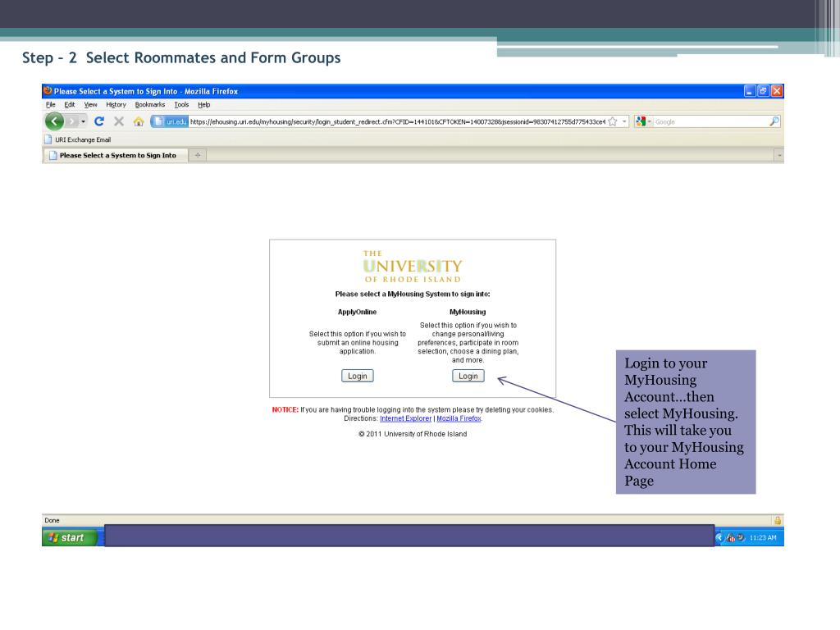Click the magnifier search icon
Viewport: 840px width, 630px height.
[774, 121]
